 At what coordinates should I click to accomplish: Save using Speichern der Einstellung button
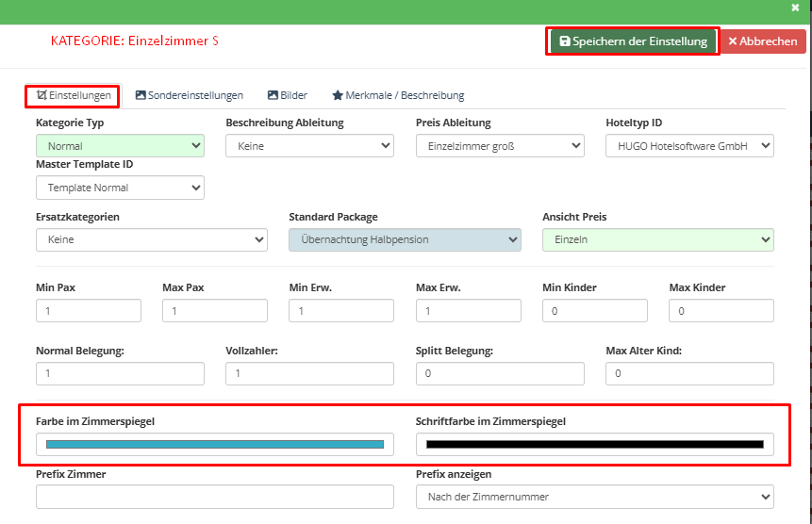[x=633, y=41]
